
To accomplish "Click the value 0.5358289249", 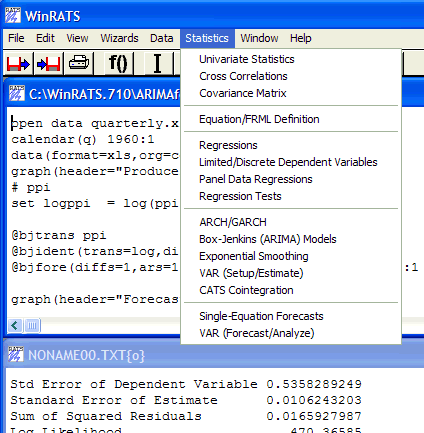I will (314, 384).
